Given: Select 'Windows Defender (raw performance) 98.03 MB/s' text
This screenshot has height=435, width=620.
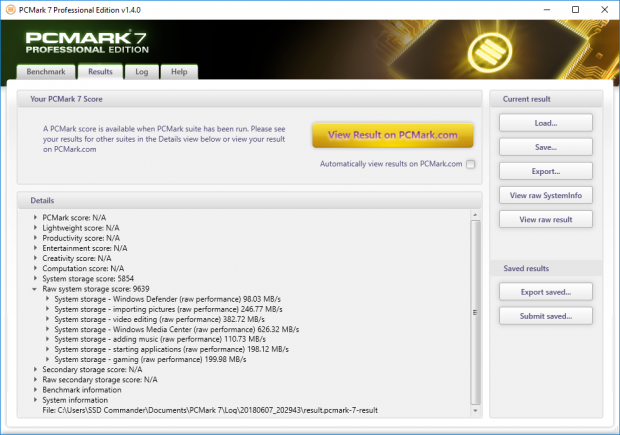Looking at the screenshot, I should pos(197,299).
